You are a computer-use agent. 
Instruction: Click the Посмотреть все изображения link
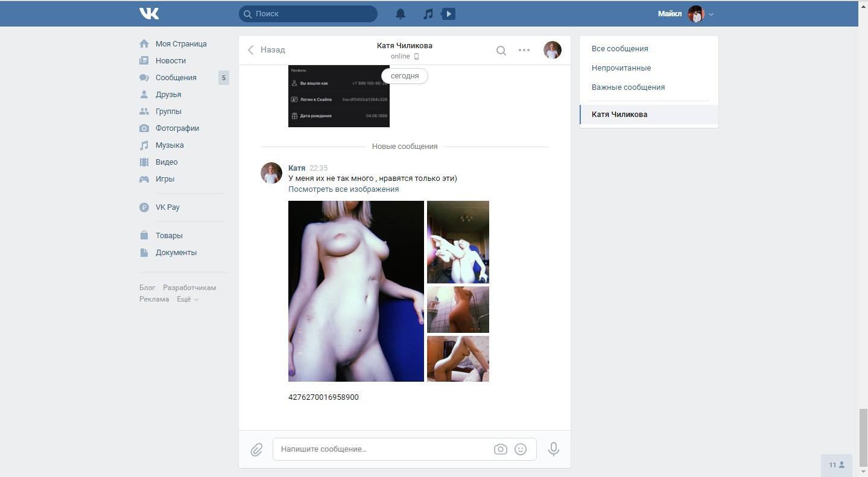(x=343, y=189)
